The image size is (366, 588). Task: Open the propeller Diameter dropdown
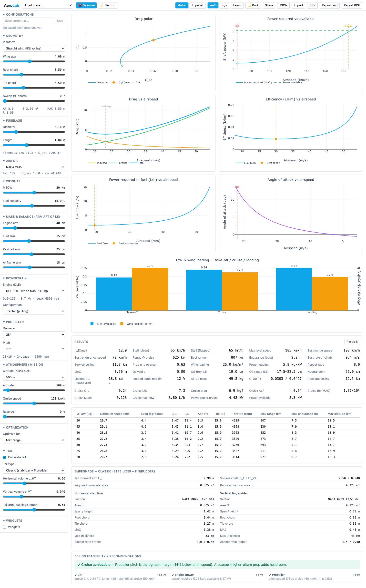tap(34, 334)
